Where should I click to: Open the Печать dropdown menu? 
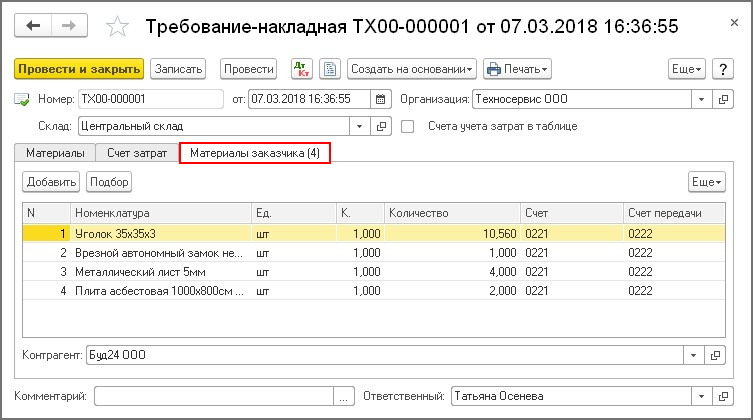click(x=517, y=69)
